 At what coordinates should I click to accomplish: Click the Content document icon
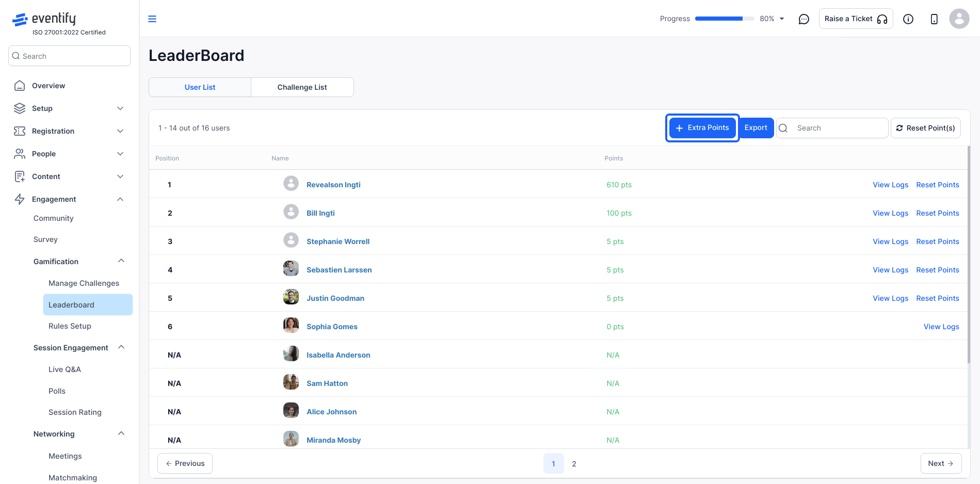[20, 176]
